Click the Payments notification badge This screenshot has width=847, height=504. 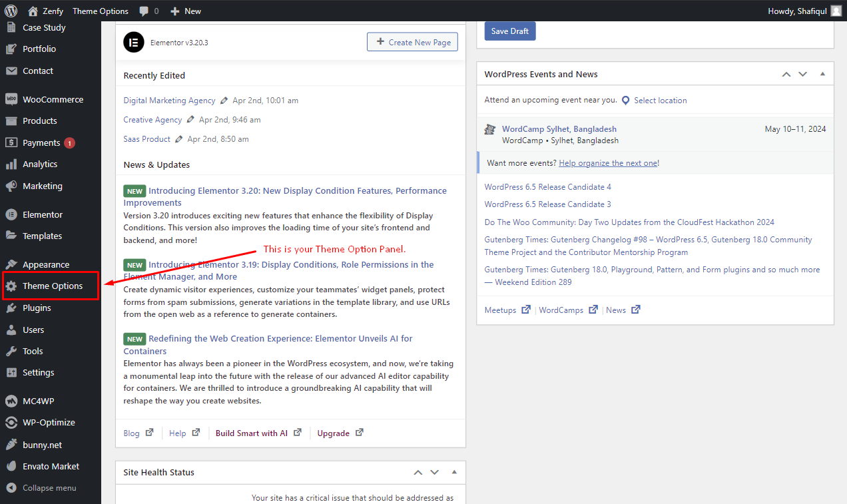pos(69,142)
